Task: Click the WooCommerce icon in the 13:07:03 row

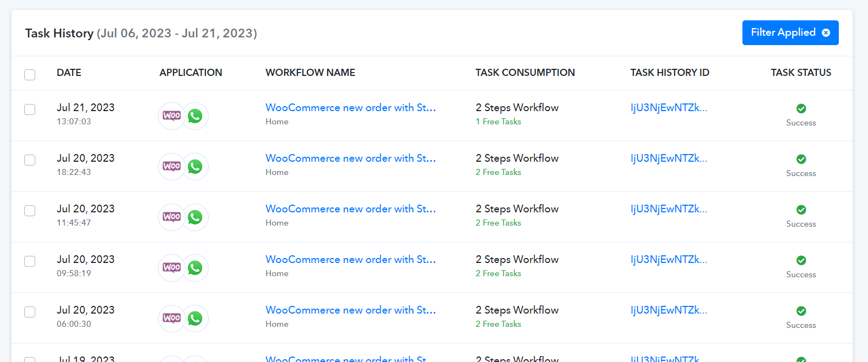Action: tap(171, 116)
